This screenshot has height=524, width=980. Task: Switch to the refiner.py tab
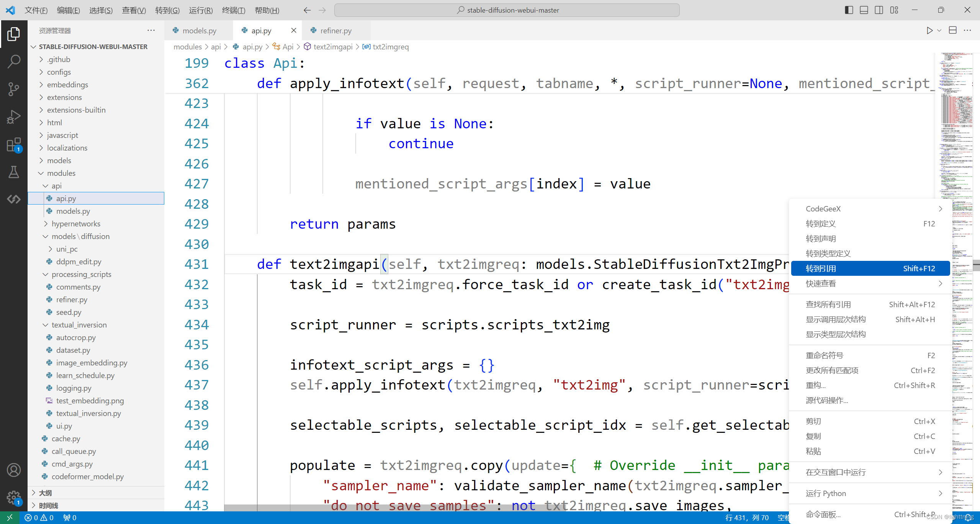point(335,31)
